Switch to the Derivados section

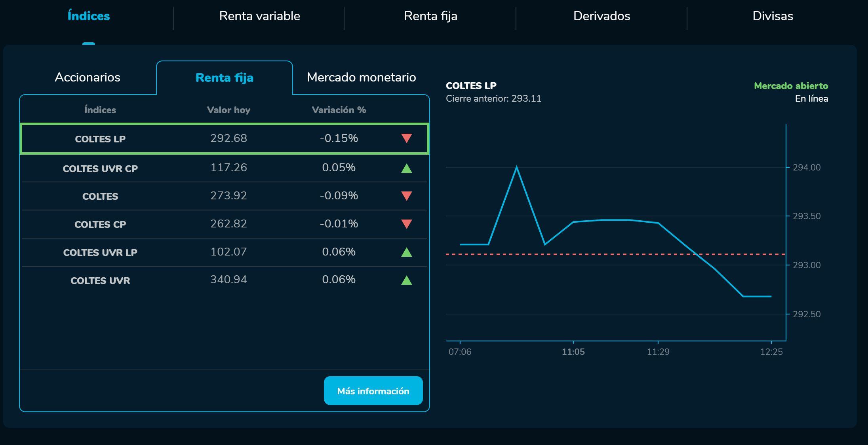(x=601, y=16)
